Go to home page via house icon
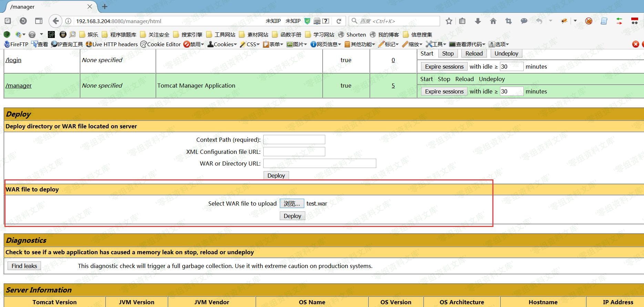Viewport: 644px width, 307px height. [x=493, y=21]
